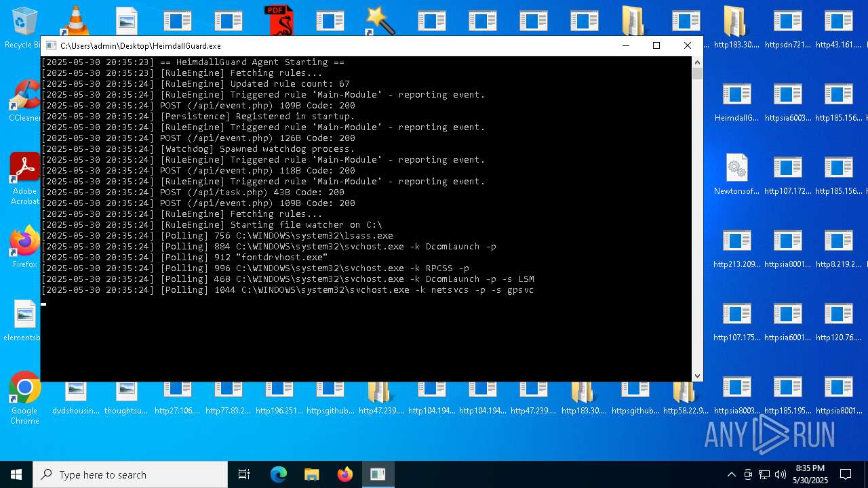The height and width of the screenshot is (488, 868).
Task: Open File Explorer from the taskbar
Action: 311,474
